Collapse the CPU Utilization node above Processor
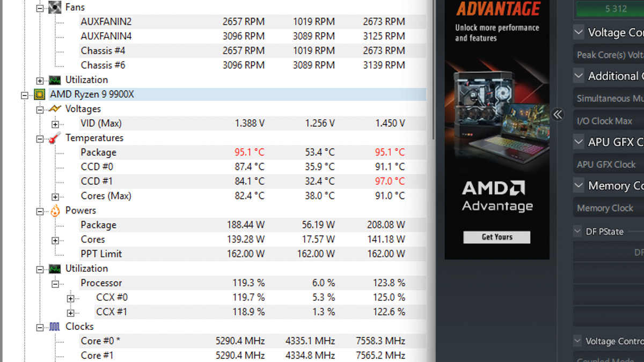The width and height of the screenshot is (644, 362). point(40,269)
